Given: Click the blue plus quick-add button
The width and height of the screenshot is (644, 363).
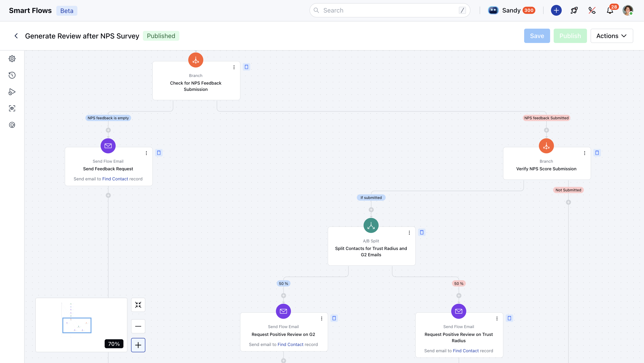Looking at the screenshot, I should 556,11.
